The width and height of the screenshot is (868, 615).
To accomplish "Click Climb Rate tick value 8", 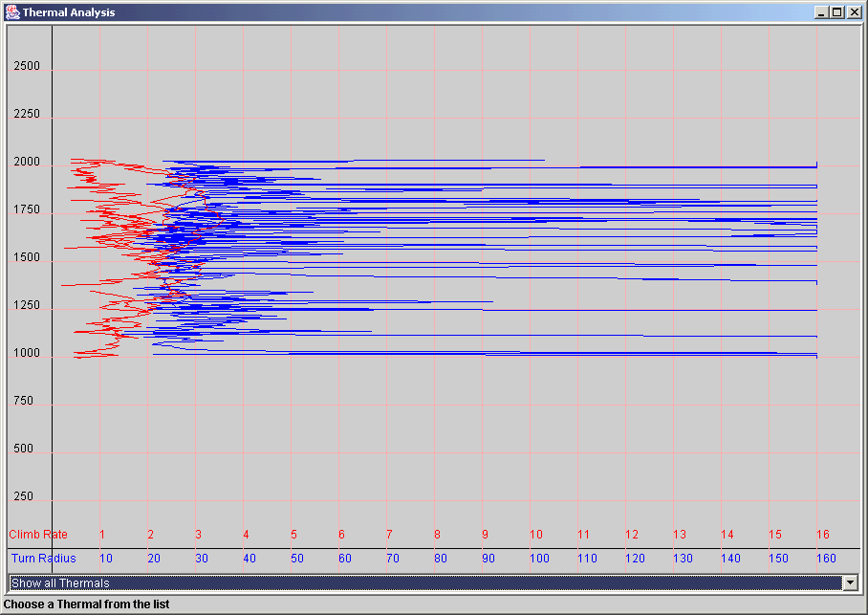I will pos(437,535).
